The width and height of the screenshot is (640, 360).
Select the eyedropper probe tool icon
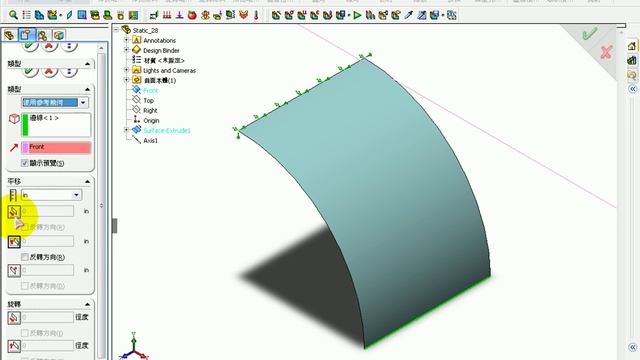pyautogui.click(x=409, y=16)
